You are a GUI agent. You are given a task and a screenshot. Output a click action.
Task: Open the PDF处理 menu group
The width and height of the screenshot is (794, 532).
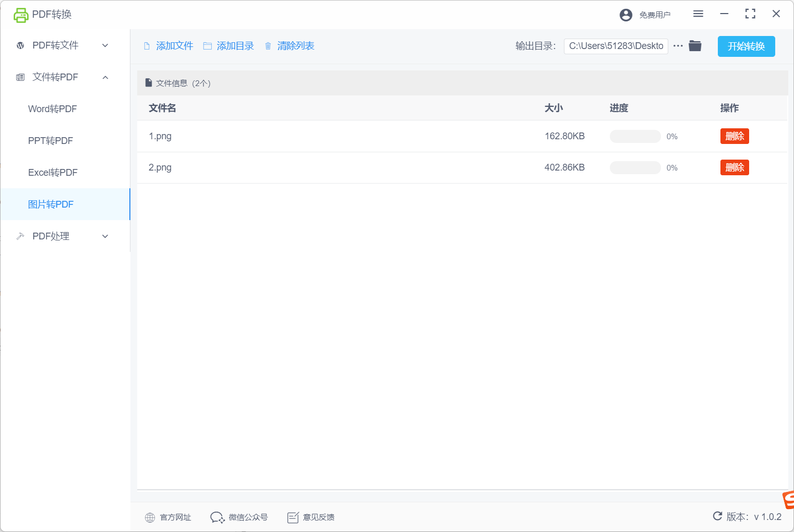click(x=65, y=236)
